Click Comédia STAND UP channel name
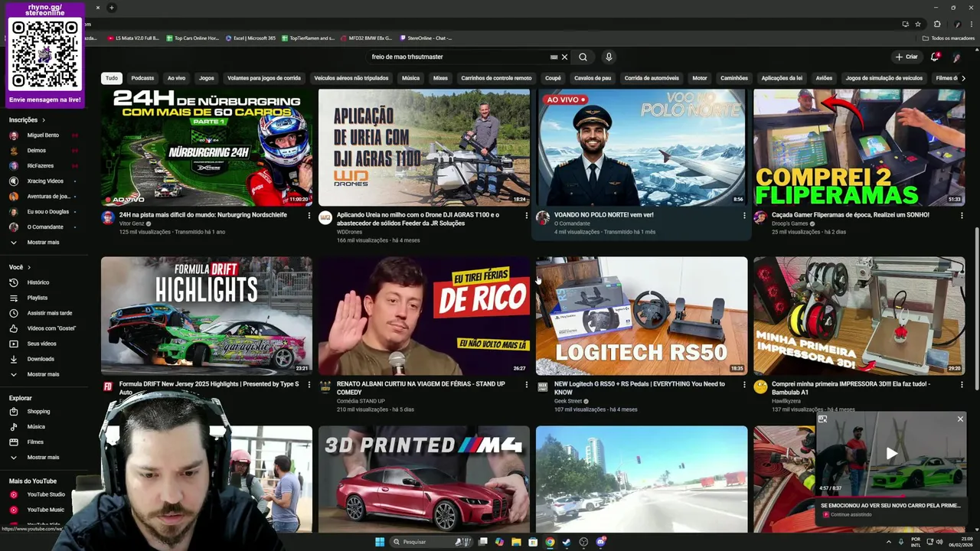This screenshot has height=551, width=980. pyautogui.click(x=361, y=401)
